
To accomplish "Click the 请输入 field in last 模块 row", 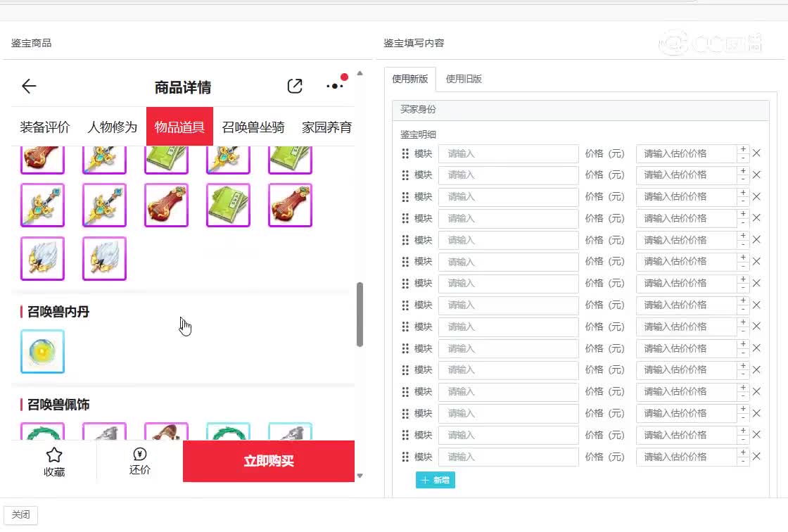I will [508, 457].
